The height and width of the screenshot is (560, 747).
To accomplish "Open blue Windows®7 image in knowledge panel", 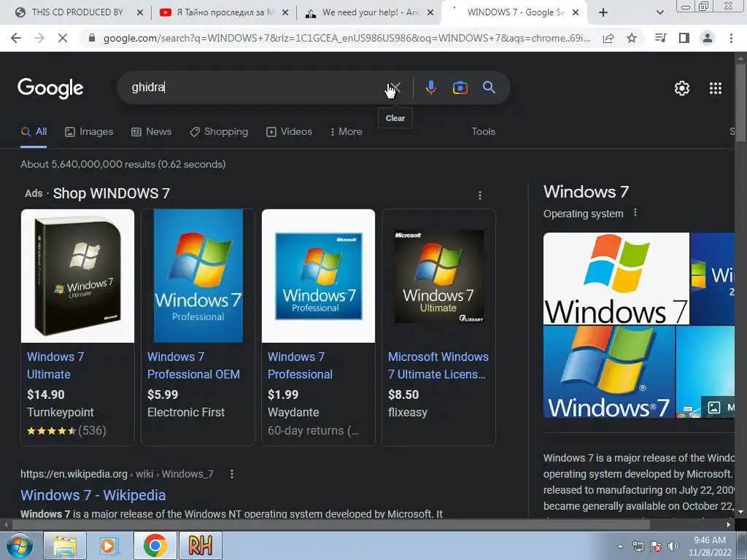I will (x=609, y=372).
